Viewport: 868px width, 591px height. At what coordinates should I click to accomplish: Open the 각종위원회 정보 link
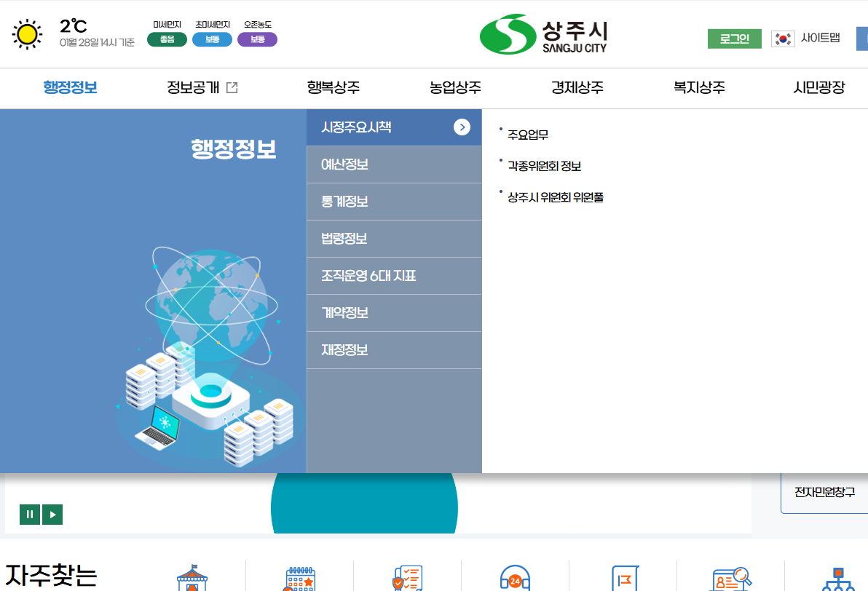point(544,166)
